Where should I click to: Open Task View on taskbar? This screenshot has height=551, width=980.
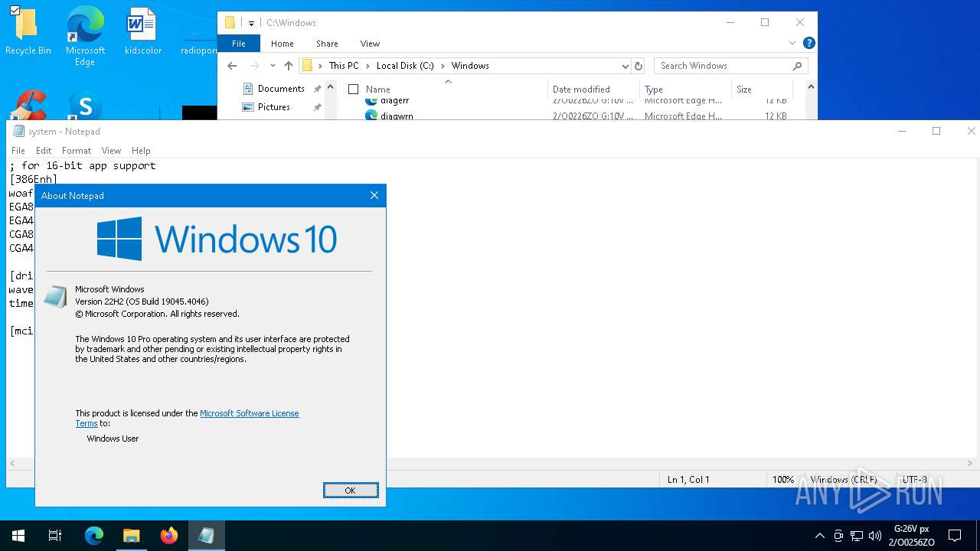55,536
